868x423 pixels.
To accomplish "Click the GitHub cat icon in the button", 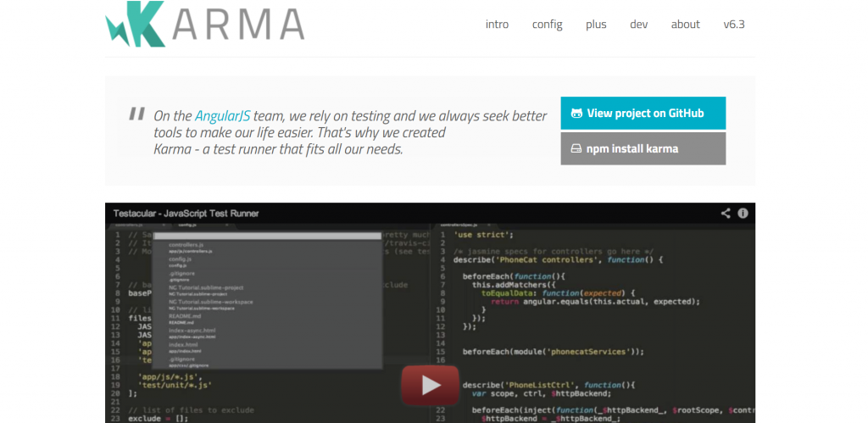I will click(576, 114).
